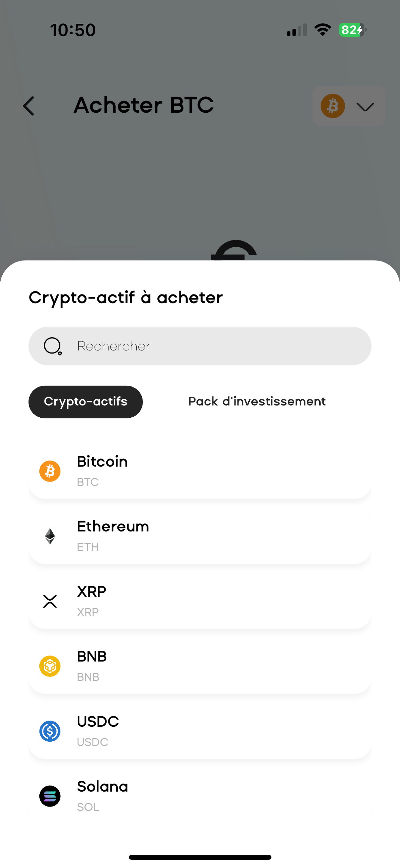Tap the XRP logo icon
This screenshot has width=400, height=868.
point(50,601)
